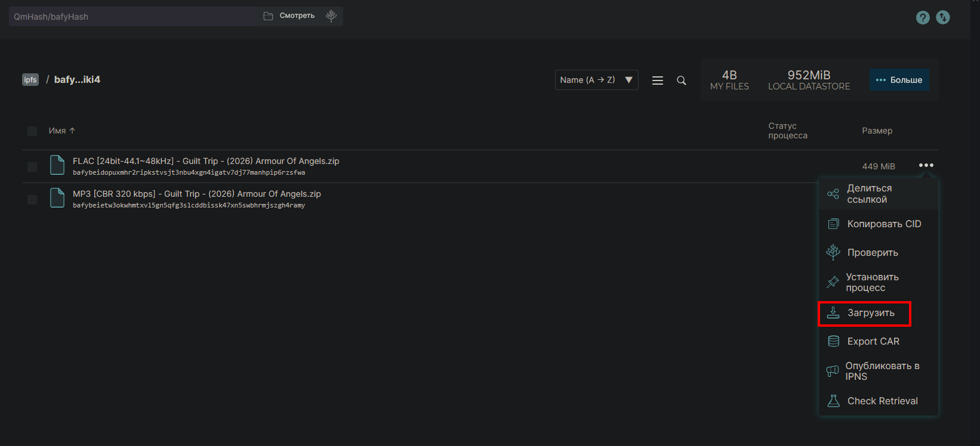Screen dimensions: 980x446
Task: Click the bafy...iki4 breadcrumb
Action: [77, 80]
